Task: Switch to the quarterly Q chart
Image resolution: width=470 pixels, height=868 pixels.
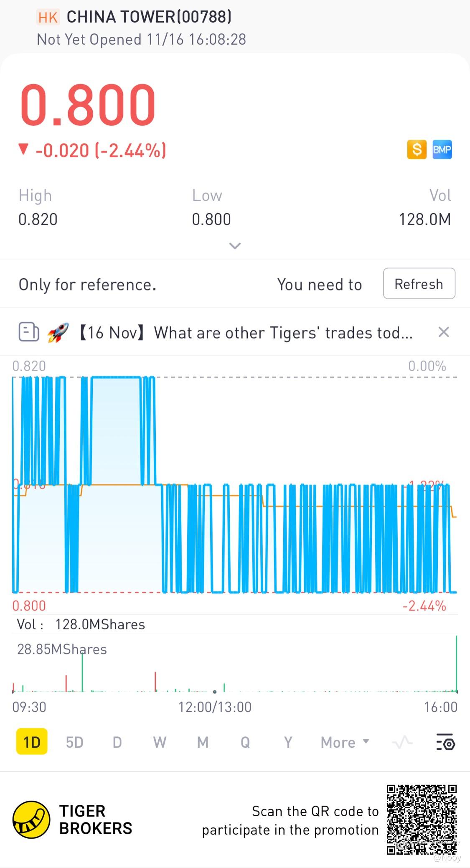Action: coord(245,742)
